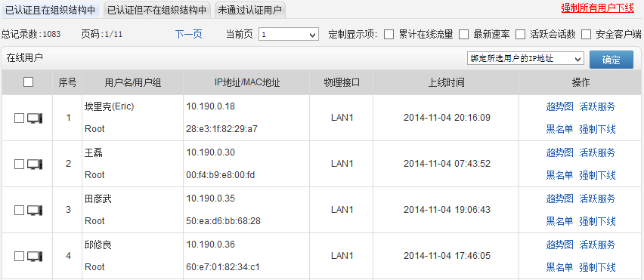The width and height of the screenshot is (644, 280).
Task: Switch to 已认证但不在组织结构中 tab
Action: point(157,11)
